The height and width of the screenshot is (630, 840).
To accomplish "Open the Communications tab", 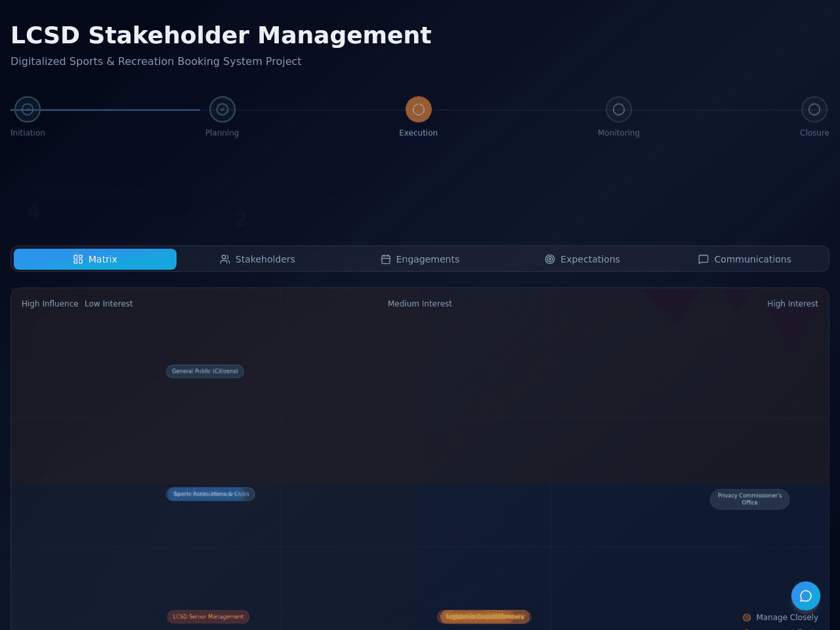I will 745,259.
